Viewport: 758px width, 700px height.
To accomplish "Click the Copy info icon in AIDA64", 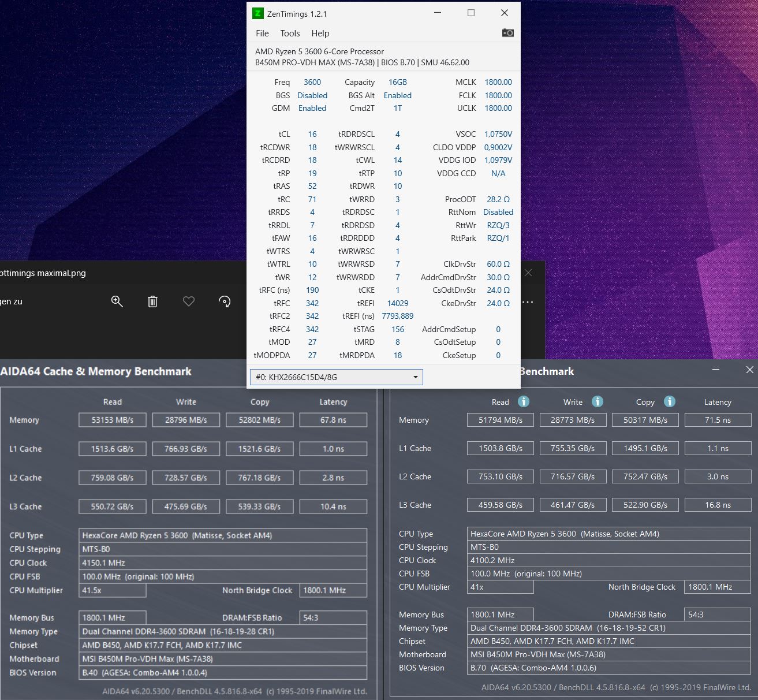I will (670, 401).
